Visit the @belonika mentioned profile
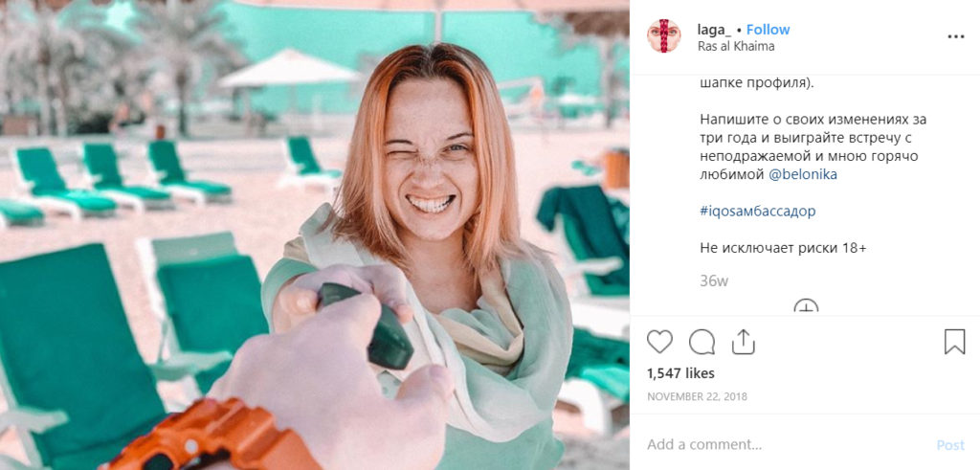This screenshot has height=470, width=980. (803, 175)
